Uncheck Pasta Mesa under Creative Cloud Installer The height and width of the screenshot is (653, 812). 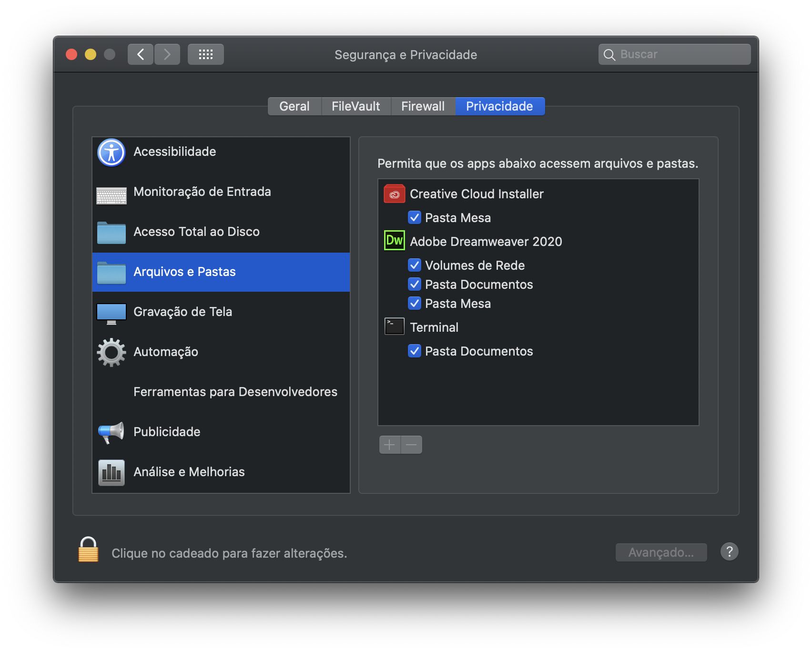pyautogui.click(x=415, y=217)
